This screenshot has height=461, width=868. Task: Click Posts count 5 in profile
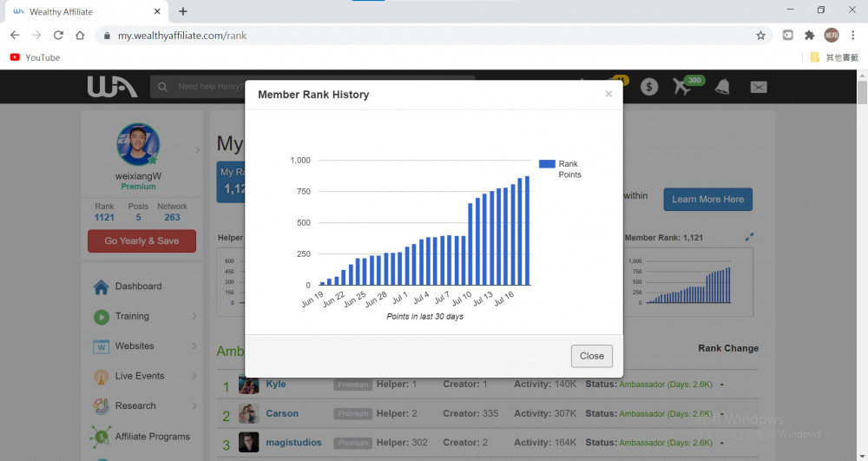138,218
